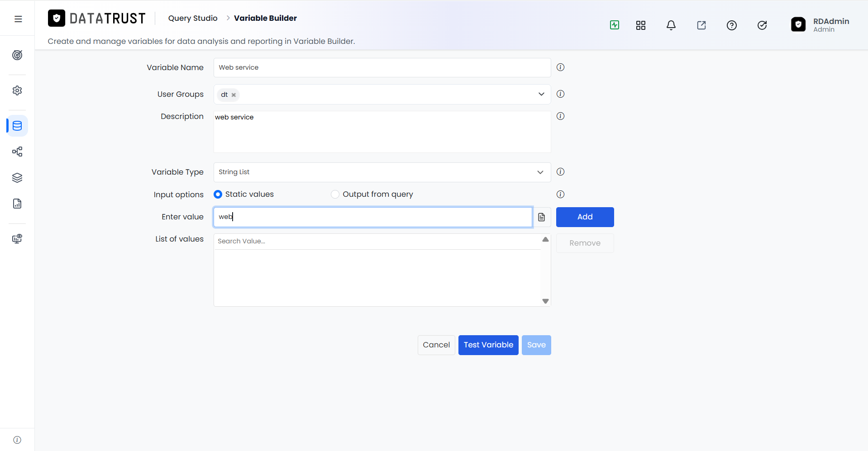Open the target goals sidebar icon

coord(17,55)
